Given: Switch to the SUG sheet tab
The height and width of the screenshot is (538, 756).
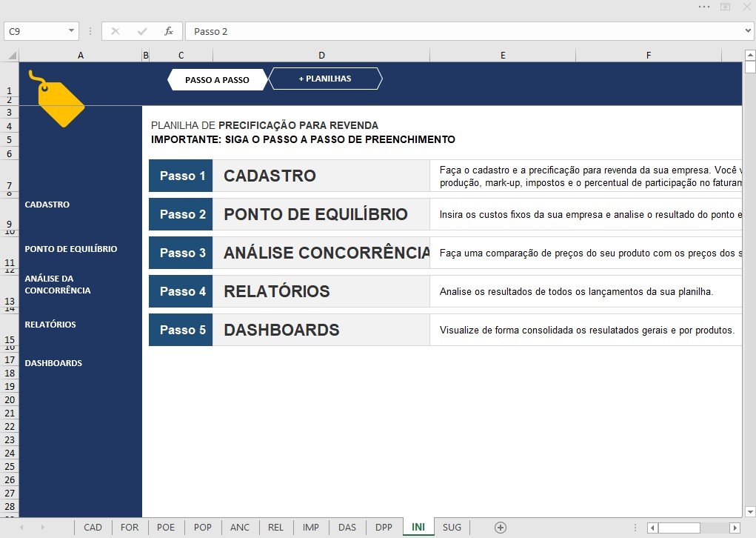Looking at the screenshot, I should [x=452, y=528].
